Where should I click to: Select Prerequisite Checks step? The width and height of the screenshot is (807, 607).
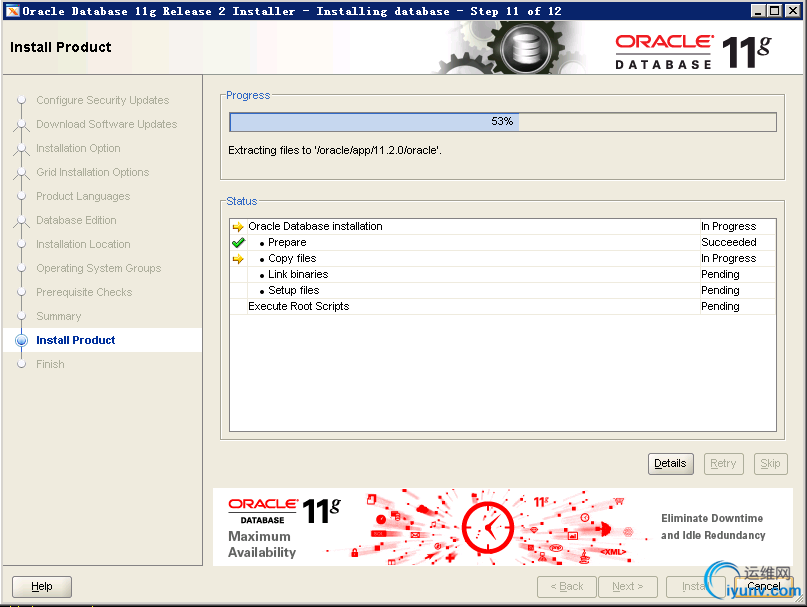tap(84, 292)
